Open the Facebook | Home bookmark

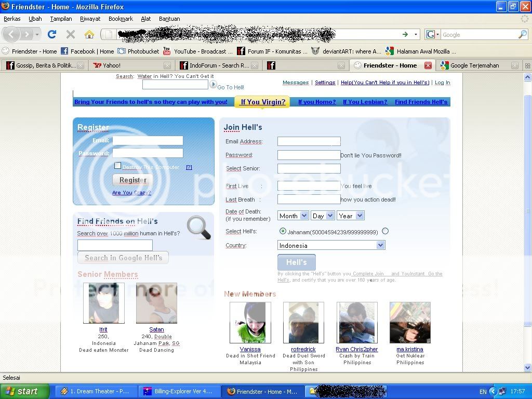87,51
